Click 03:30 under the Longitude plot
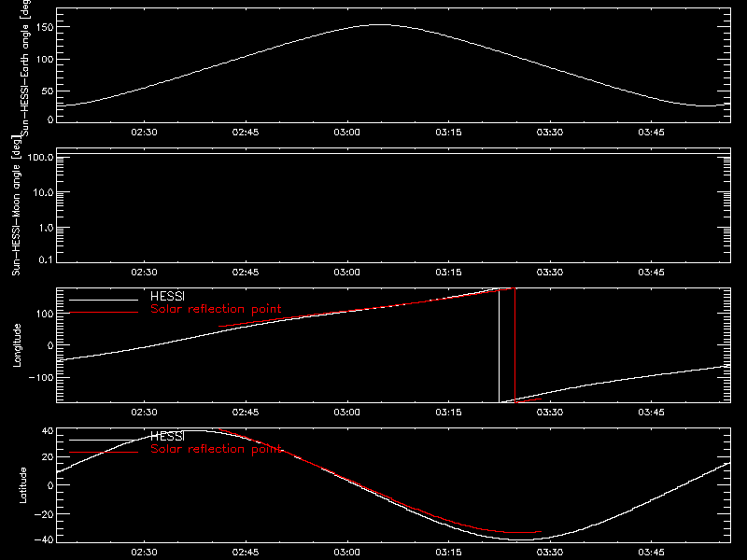 (x=550, y=412)
